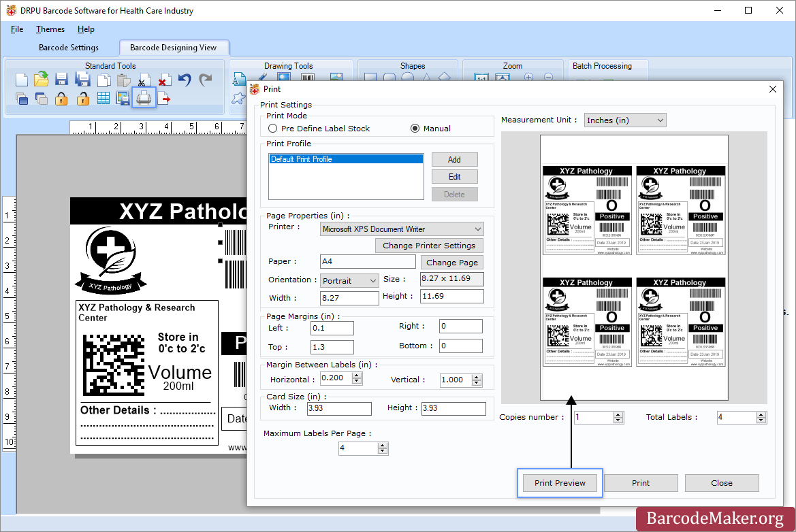Decrease the Copies number value

pyautogui.click(x=618, y=420)
